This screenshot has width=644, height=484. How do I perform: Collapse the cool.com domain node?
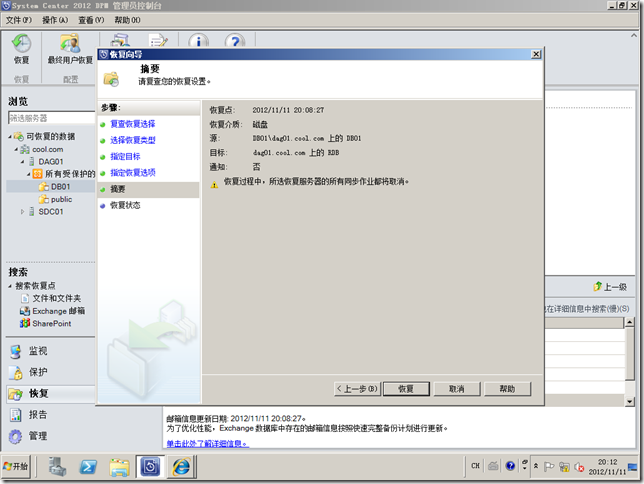pos(16,150)
